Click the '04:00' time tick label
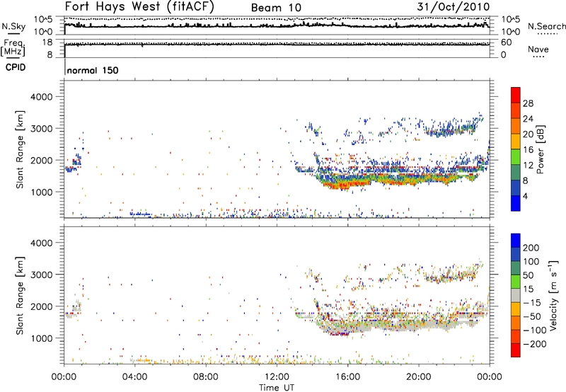 coord(135,377)
